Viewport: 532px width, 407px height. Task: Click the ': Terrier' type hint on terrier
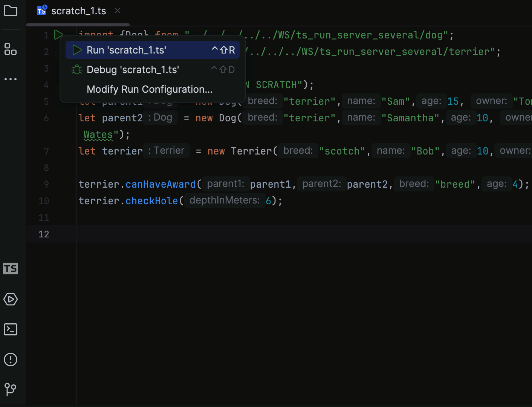[166, 150]
